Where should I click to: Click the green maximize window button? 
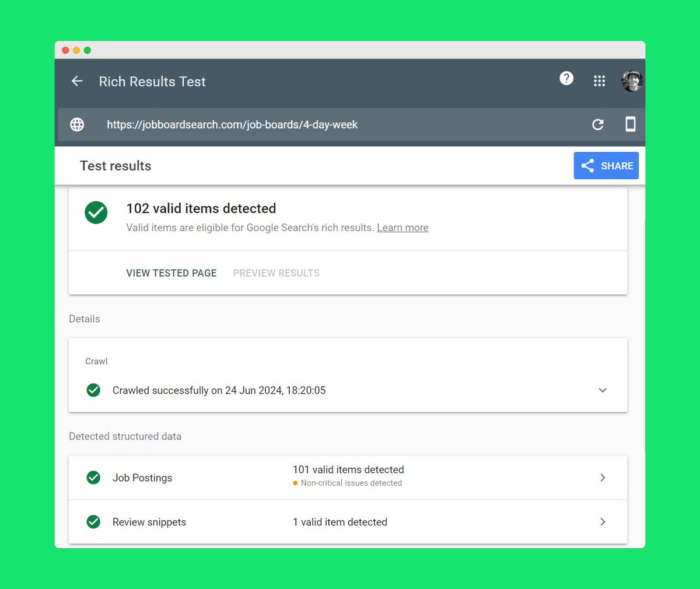87,50
